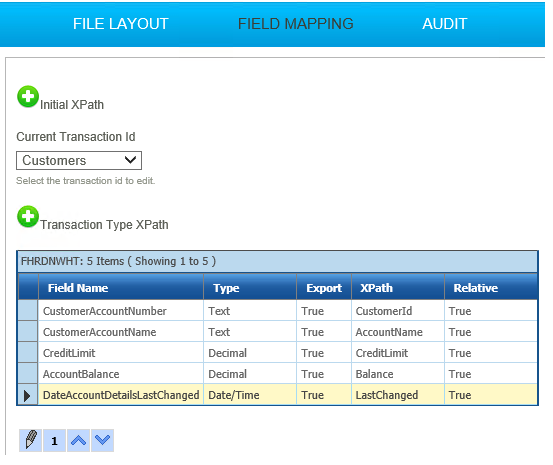The image size is (553, 465).
Task: Click the blue down arrow pager icon
Action: (103, 440)
